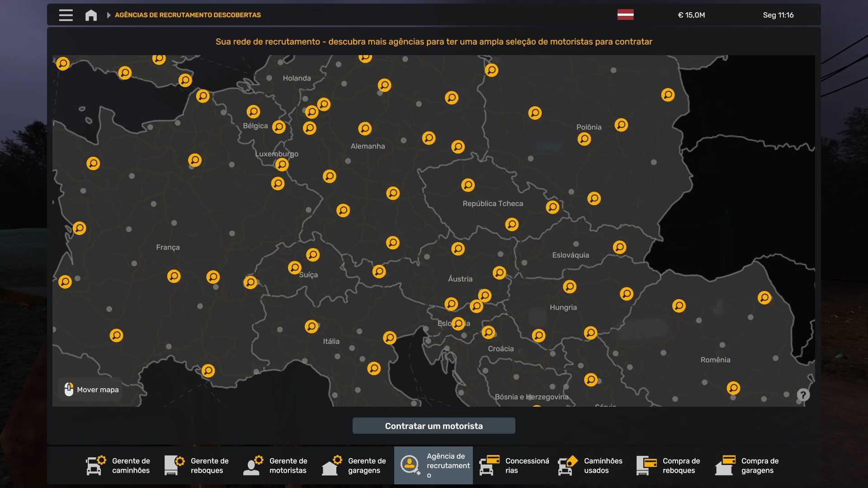Open the hamburger main menu
Image resolution: width=868 pixels, height=488 pixels.
(x=66, y=15)
